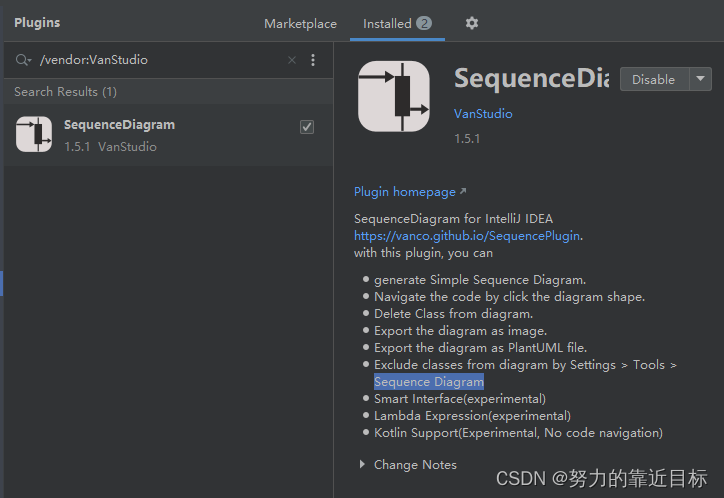This screenshot has width=724, height=498.
Task: Clear the plugin search field
Action: pos(292,60)
